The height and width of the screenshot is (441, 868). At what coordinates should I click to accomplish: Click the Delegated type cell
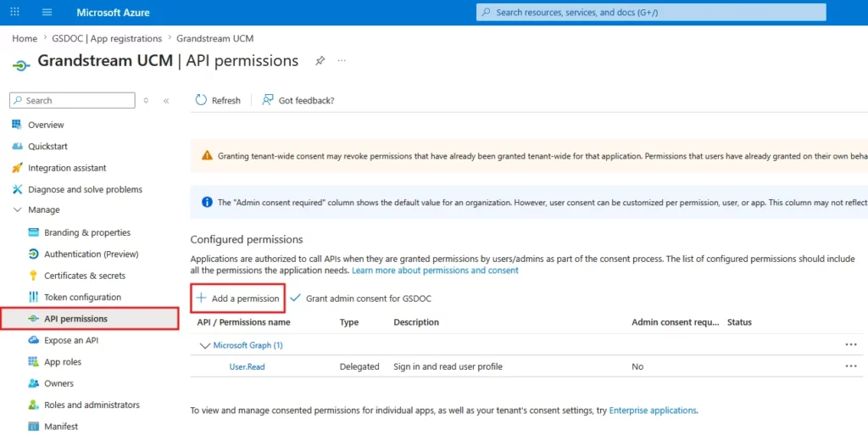[359, 366]
